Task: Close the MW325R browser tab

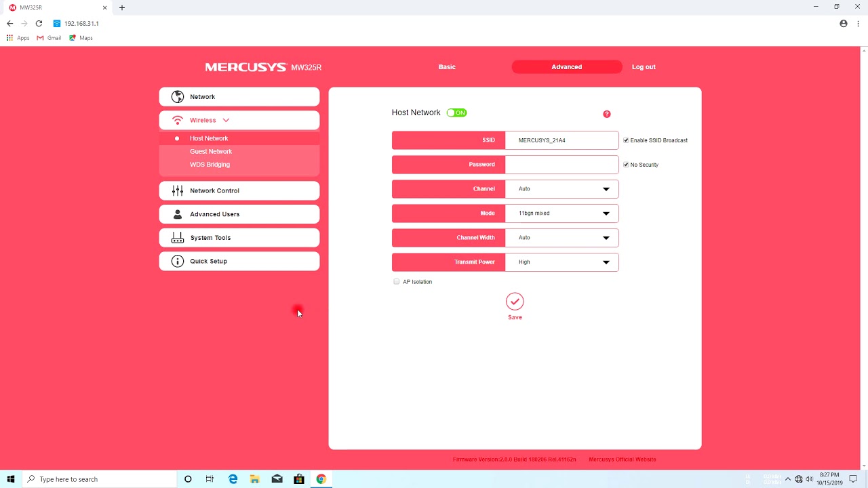Action: click(x=104, y=7)
